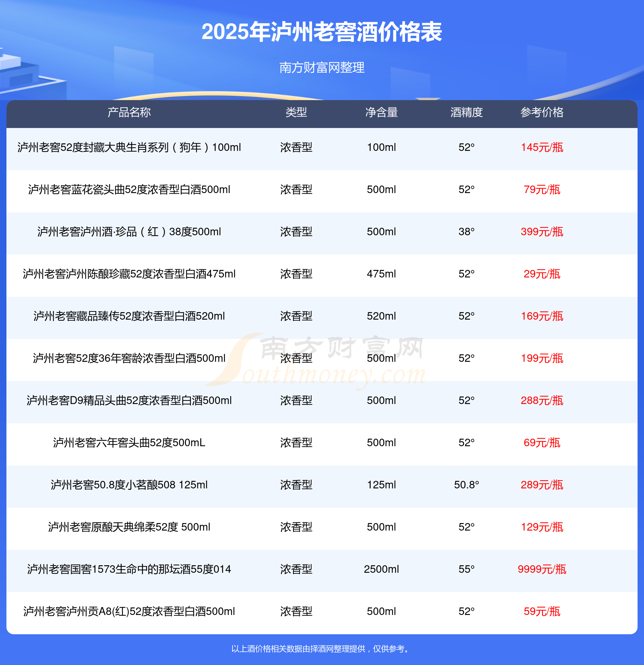Select the "产品名称" column header
Image resolution: width=644 pixels, height=665 pixels.
tap(129, 112)
